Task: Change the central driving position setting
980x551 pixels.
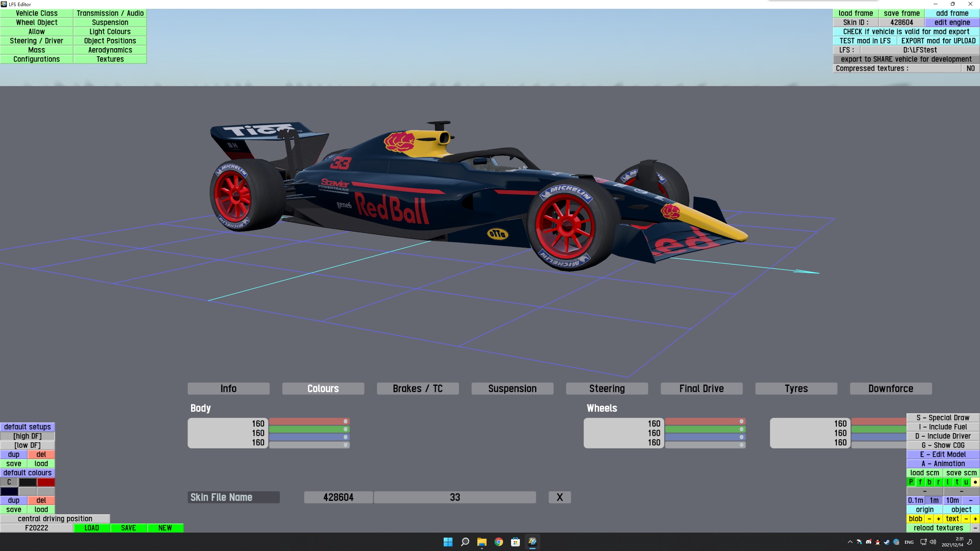Action: click(x=55, y=519)
